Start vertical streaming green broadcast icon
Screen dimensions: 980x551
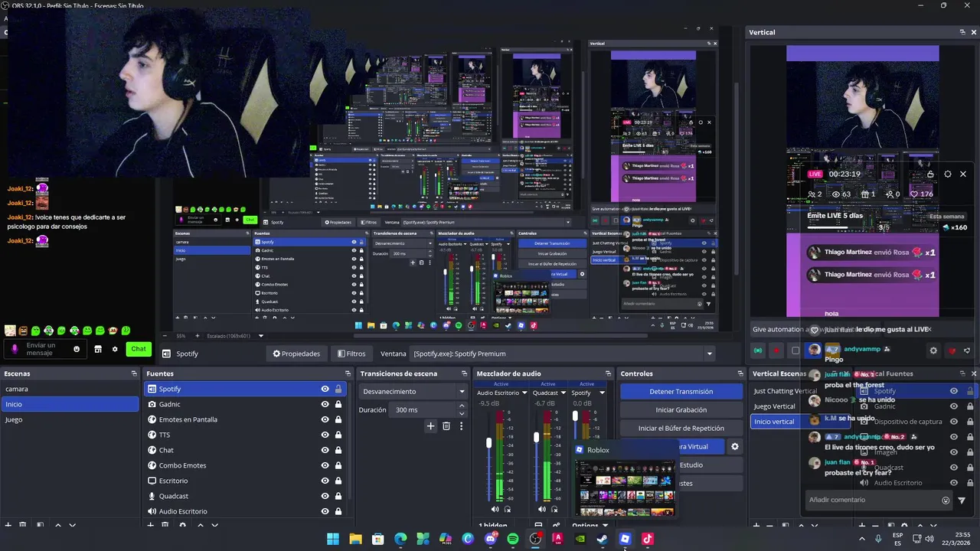pos(758,350)
